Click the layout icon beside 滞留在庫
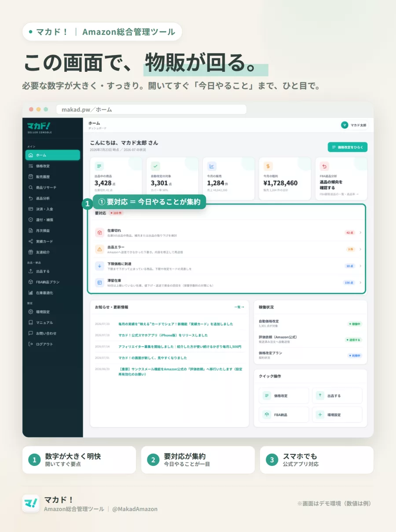The width and height of the screenshot is (396, 532). pyautogui.click(x=99, y=282)
